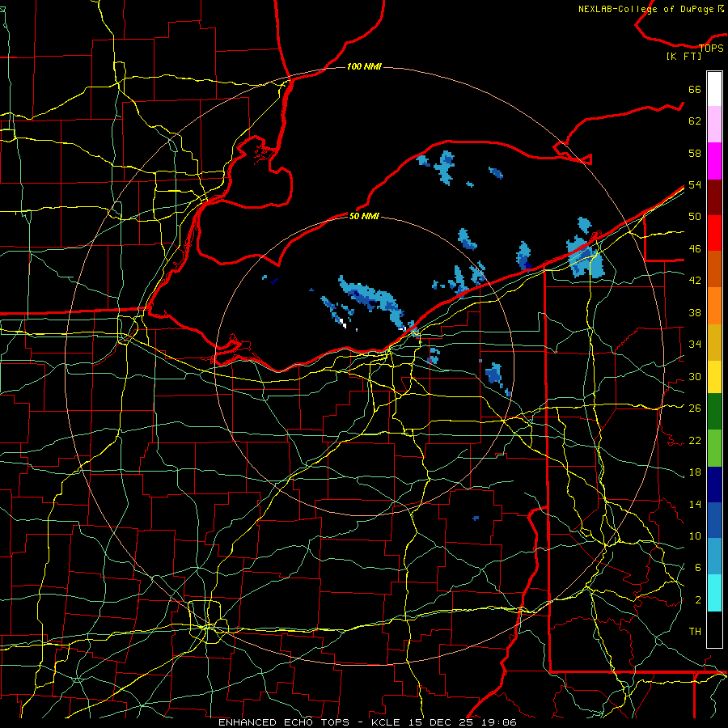This screenshot has height=728, width=728.
Task: Click the "54" legend value
Action: [695, 184]
